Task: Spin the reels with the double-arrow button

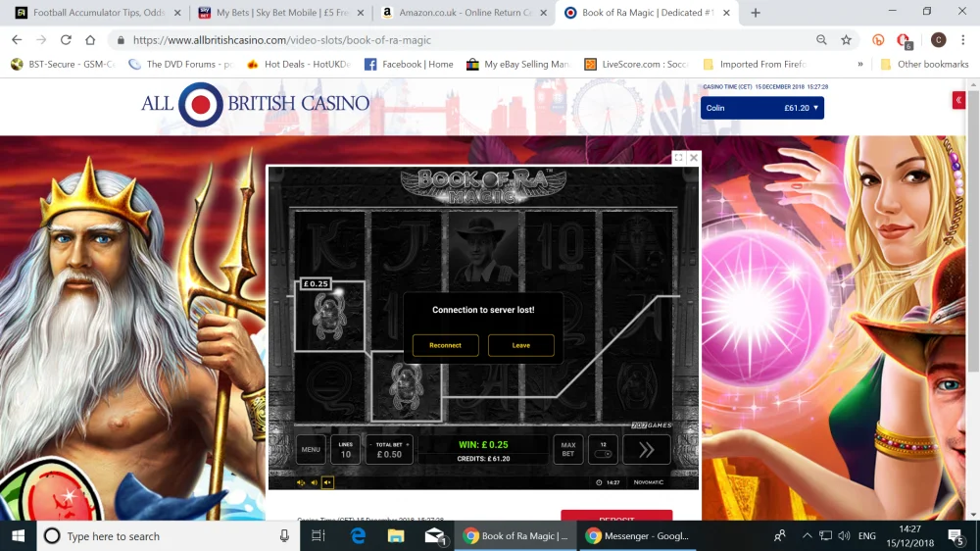Action: (646, 449)
